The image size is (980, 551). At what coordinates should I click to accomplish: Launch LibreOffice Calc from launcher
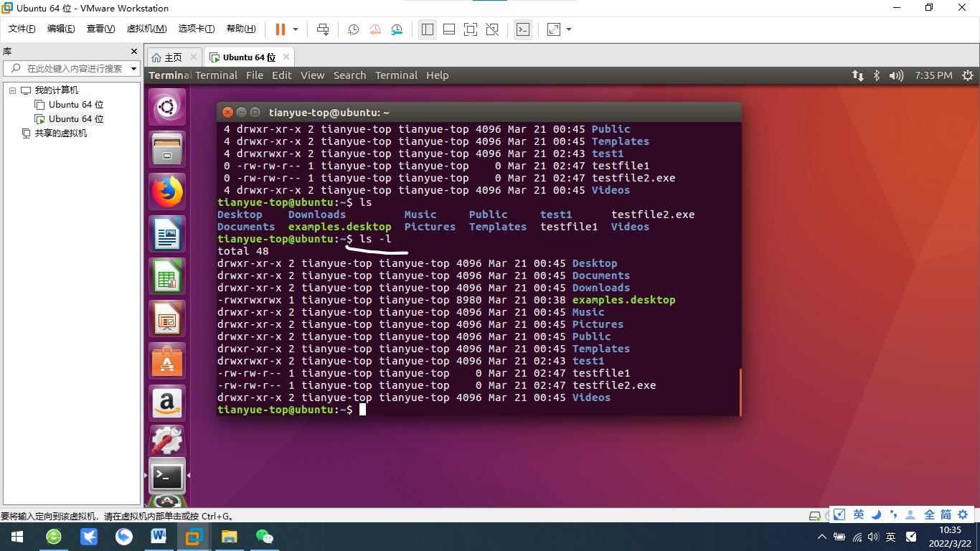click(x=168, y=276)
